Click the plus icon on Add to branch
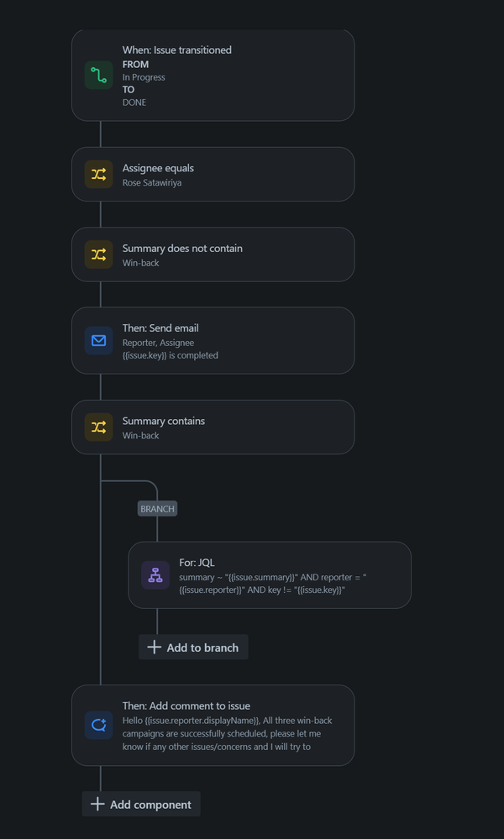Image resolution: width=504 pixels, height=839 pixels. [x=154, y=647]
